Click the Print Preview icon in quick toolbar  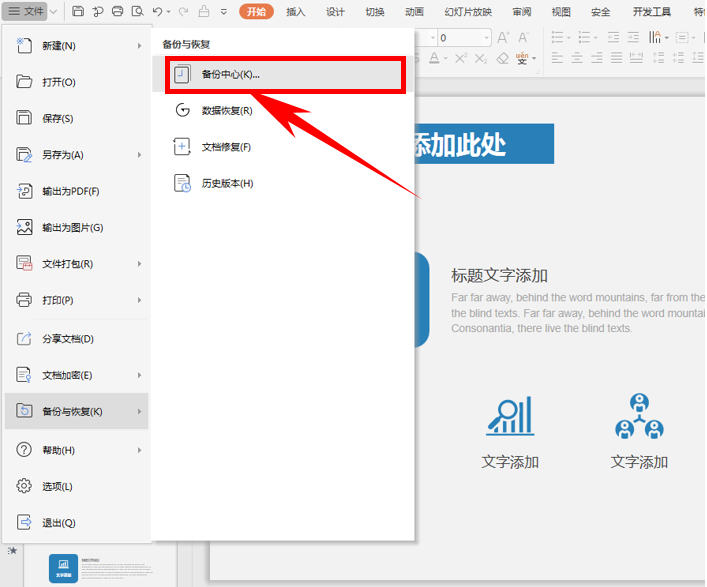[138, 11]
